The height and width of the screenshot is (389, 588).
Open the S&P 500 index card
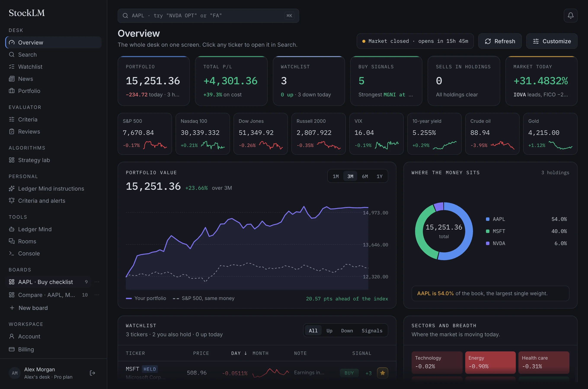(145, 134)
